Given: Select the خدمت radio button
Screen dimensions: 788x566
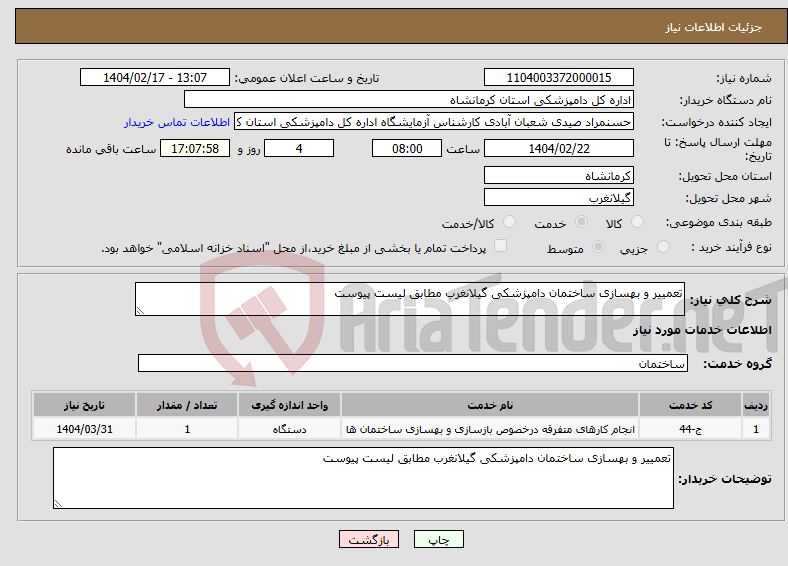Looking at the screenshot, I should pos(581,222).
